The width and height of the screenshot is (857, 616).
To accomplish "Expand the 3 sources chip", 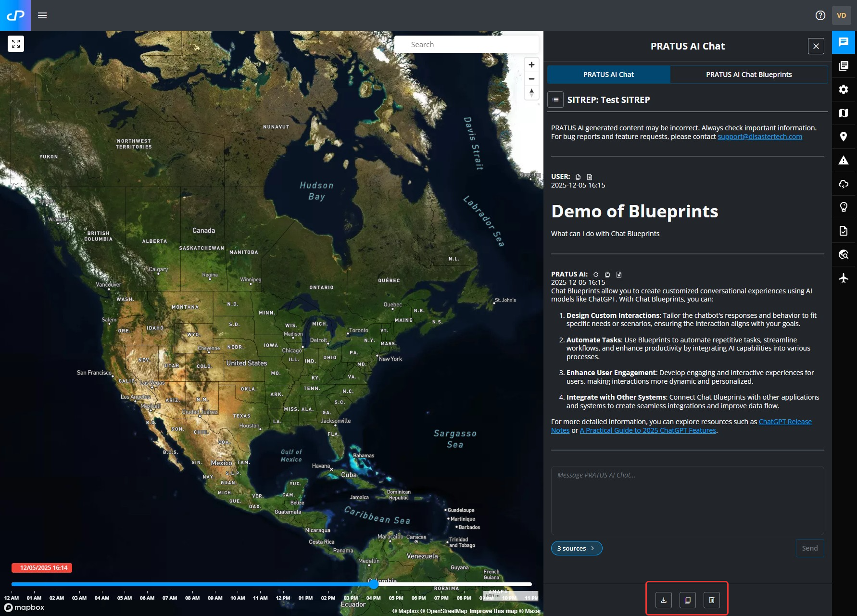I will [576, 548].
